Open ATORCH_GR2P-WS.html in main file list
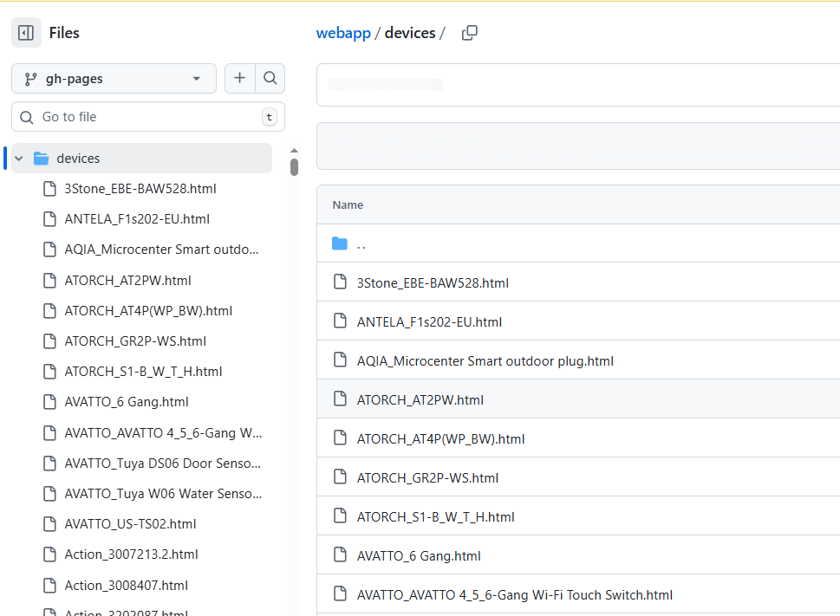The width and height of the screenshot is (840, 616). (x=427, y=478)
